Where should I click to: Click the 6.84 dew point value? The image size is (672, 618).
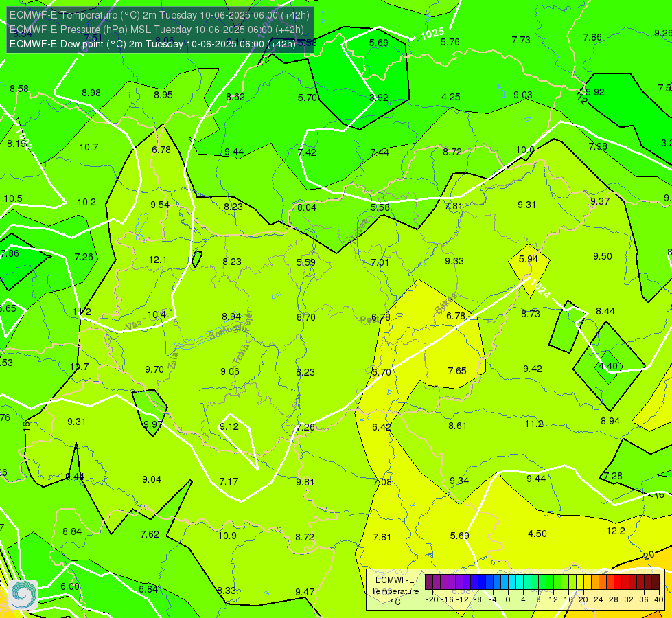[148, 589]
